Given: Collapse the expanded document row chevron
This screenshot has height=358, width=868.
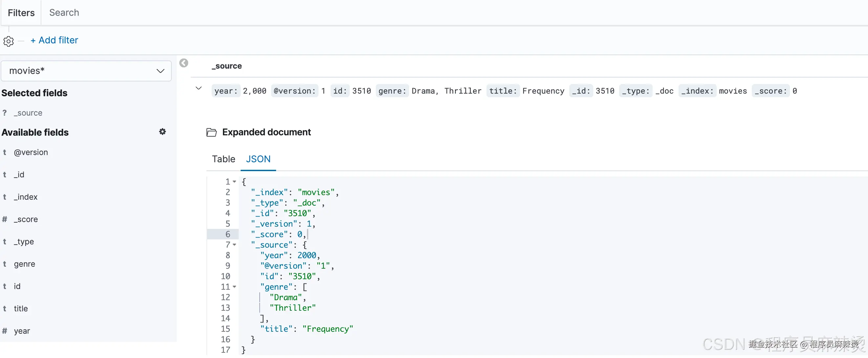Looking at the screenshot, I should (199, 88).
